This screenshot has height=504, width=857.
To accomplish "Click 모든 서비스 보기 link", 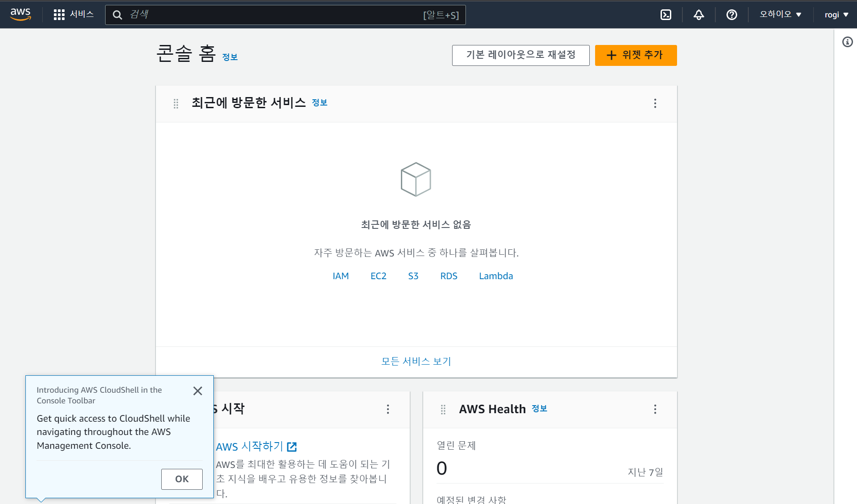I will [x=416, y=361].
